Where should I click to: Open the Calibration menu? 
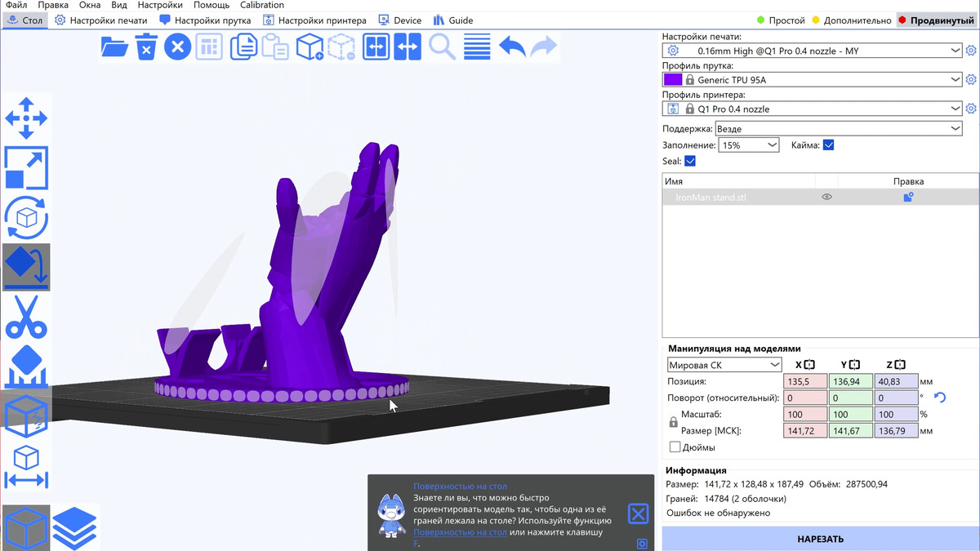coord(262,5)
